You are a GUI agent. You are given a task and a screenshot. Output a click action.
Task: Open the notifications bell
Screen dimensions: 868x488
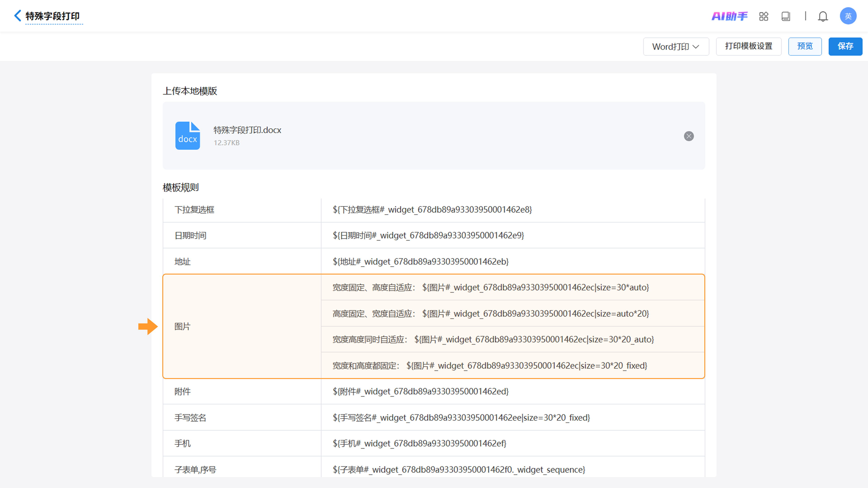(823, 16)
